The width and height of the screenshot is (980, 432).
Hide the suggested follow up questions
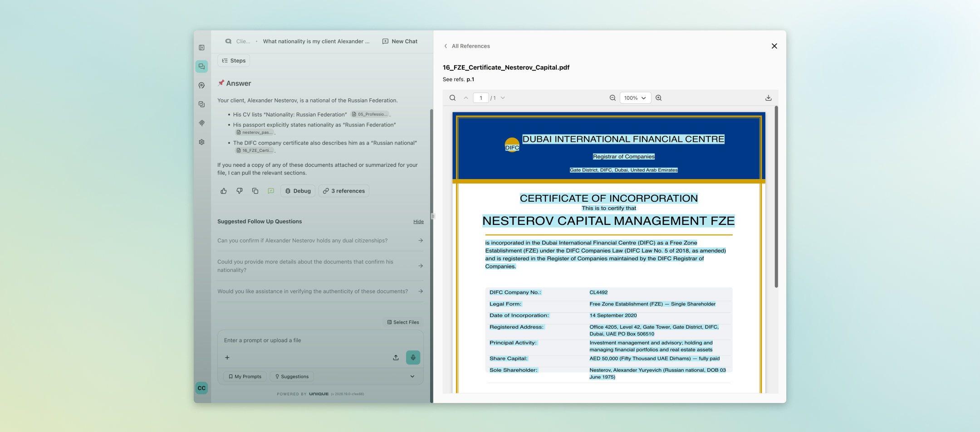coord(418,222)
